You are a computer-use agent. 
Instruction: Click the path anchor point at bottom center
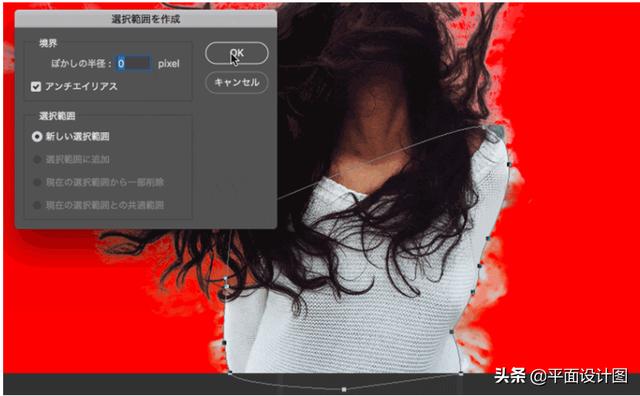pyautogui.click(x=344, y=389)
